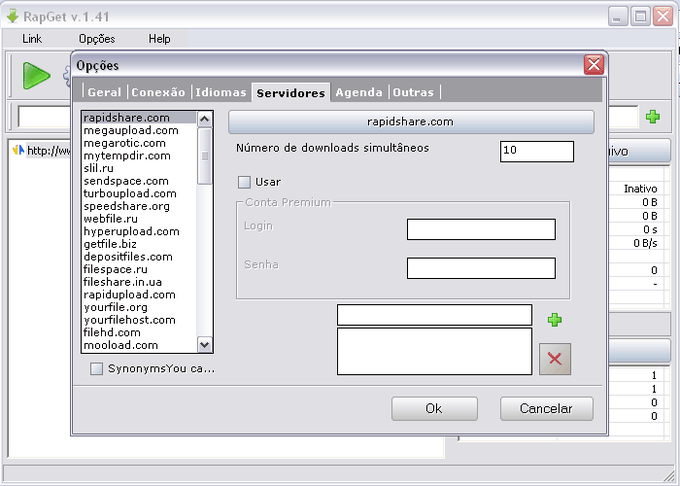
Task: Toggle the Synonyms checkbox
Action: click(96, 369)
